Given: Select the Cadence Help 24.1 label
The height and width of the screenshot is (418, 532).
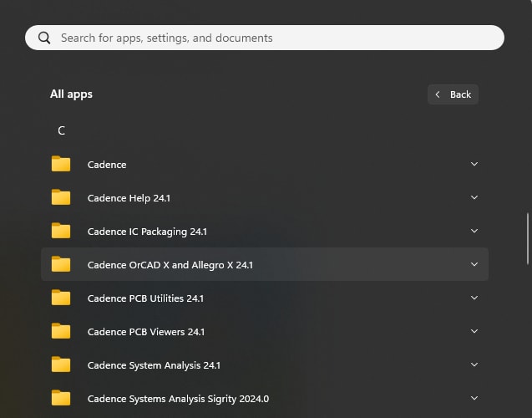Looking at the screenshot, I should tap(129, 198).
